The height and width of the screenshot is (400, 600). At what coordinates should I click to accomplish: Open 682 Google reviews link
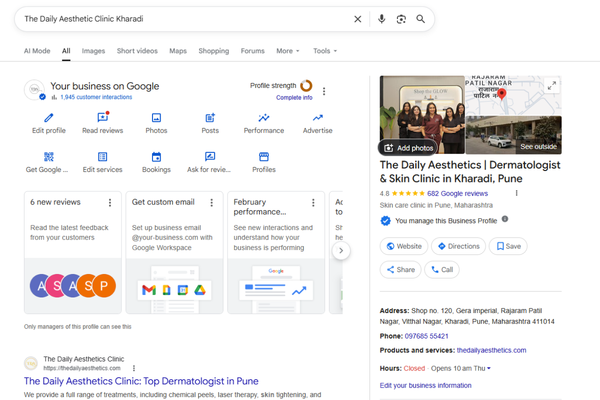(x=457, y=193)
